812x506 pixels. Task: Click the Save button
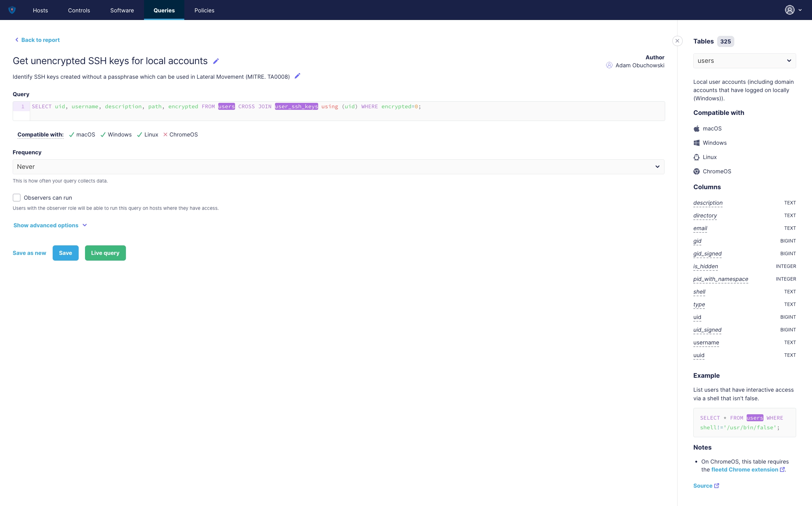(66, 253)
